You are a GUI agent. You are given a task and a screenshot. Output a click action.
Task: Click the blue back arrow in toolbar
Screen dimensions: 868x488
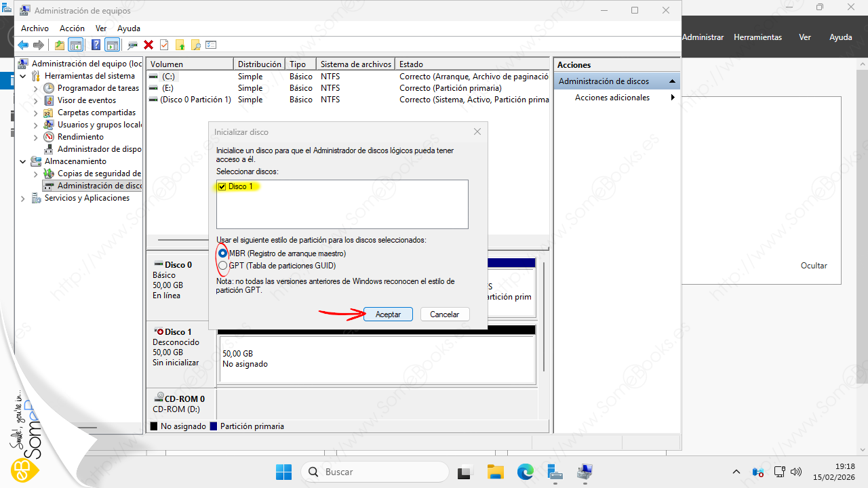point(23,45)
